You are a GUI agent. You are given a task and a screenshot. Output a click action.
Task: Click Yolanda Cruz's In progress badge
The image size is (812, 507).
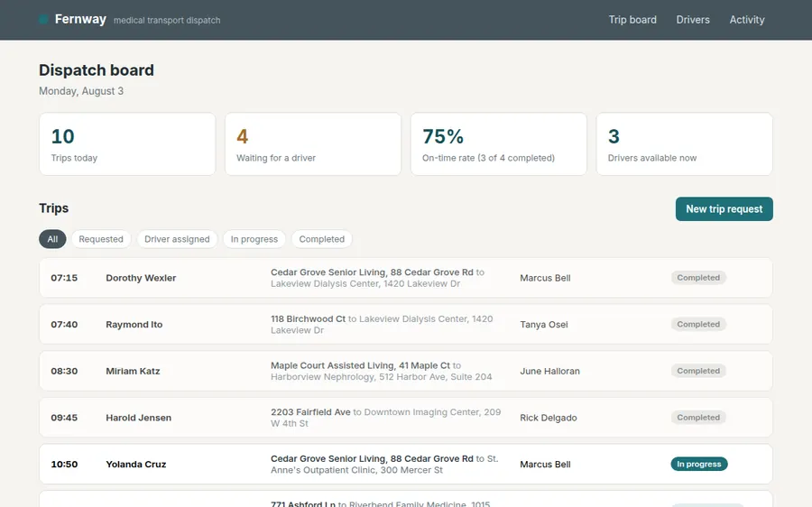(x=699, y=464)
